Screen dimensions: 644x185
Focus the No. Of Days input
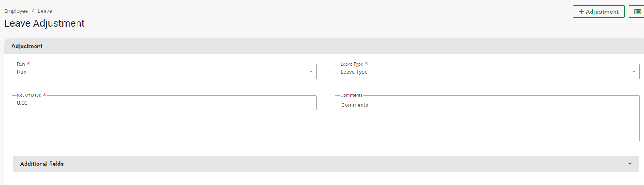164,103
